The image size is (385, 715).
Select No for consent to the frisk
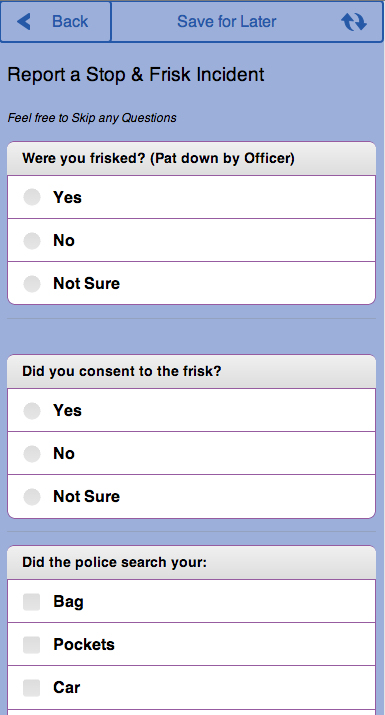192,453
